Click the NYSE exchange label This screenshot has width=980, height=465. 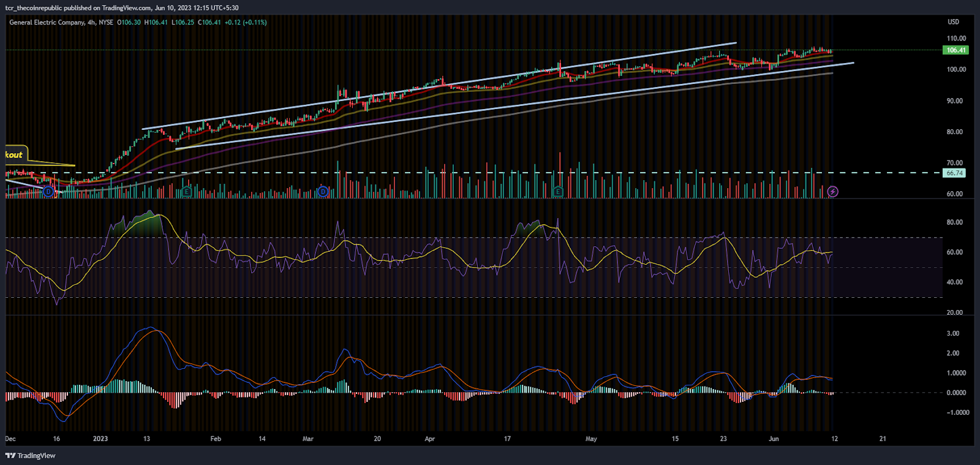[x=106, y=22]
